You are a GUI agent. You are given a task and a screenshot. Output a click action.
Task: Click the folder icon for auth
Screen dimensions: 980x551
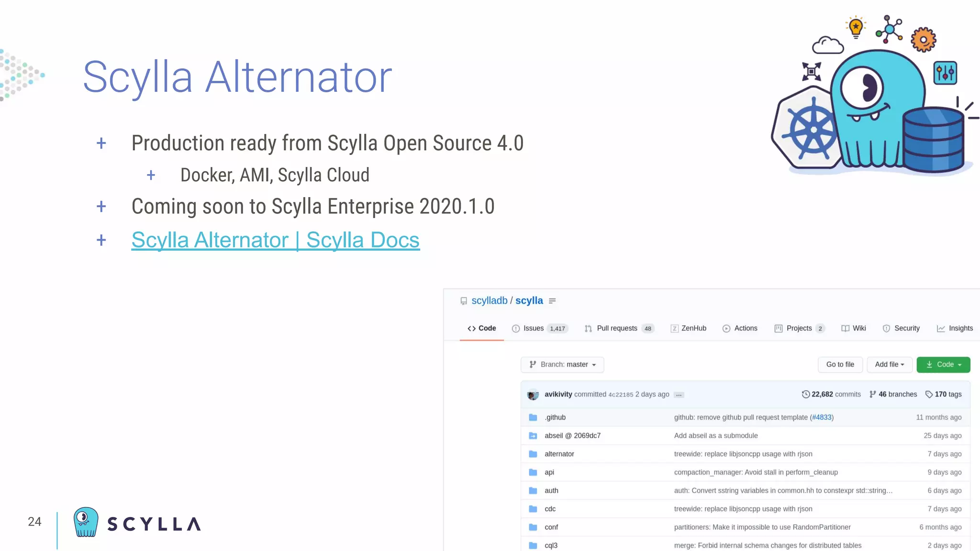(x=533, y=490)
